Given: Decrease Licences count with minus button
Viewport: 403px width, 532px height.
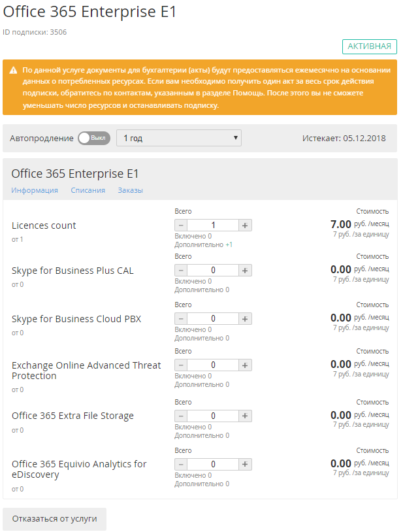Looking at the screenshot, I should pos(181,225).
